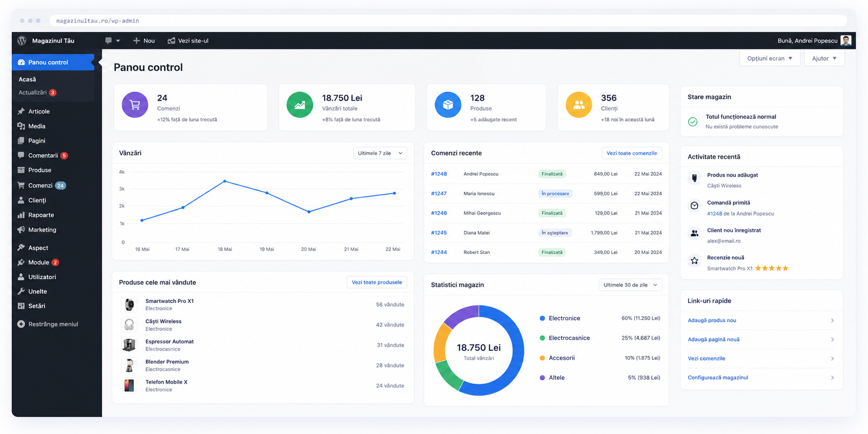
Task: Click the purple cart Comenzi stat icon
Action: (135, 105)
